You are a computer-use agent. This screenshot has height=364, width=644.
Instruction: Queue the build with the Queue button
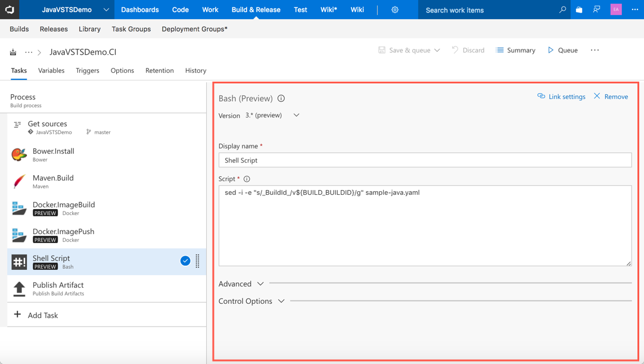click(562, 50)
